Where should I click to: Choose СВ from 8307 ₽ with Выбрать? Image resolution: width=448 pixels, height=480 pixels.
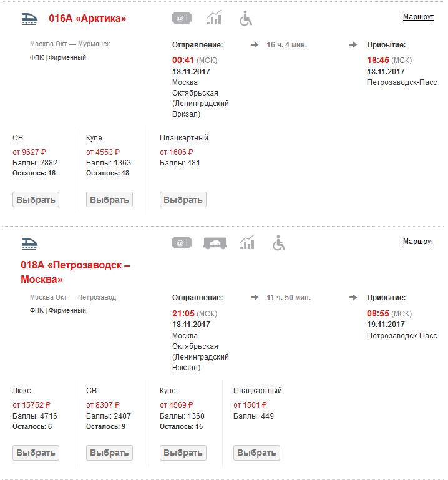(x=109, y=453)
